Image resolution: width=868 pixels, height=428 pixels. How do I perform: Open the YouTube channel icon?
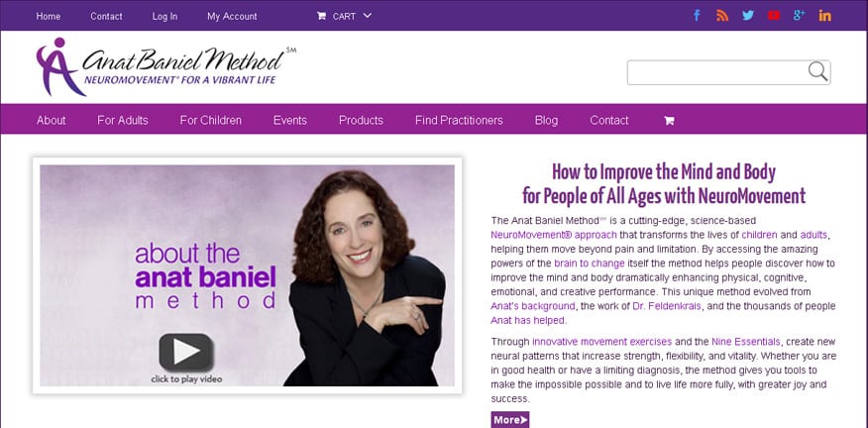point(774,16)
